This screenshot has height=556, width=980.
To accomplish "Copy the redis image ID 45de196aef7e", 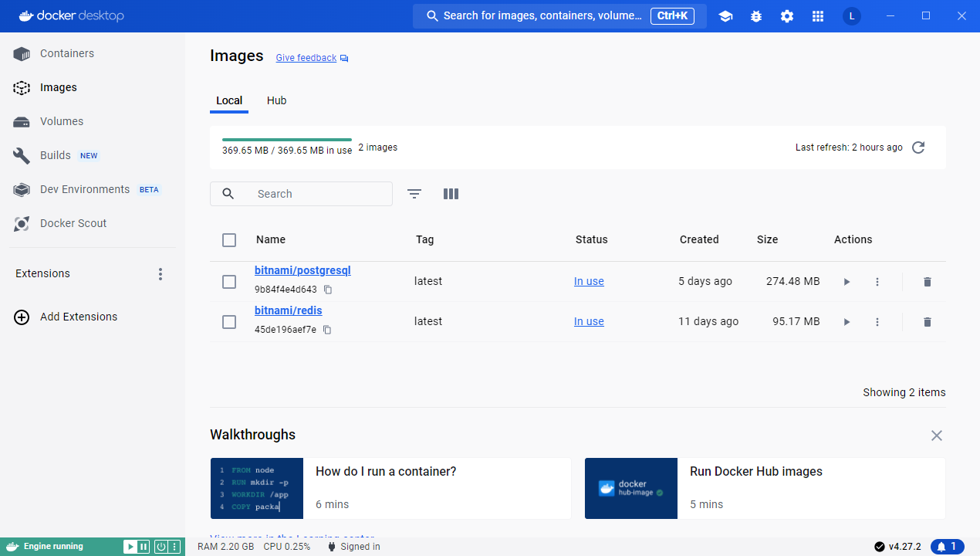I will 327,330.
